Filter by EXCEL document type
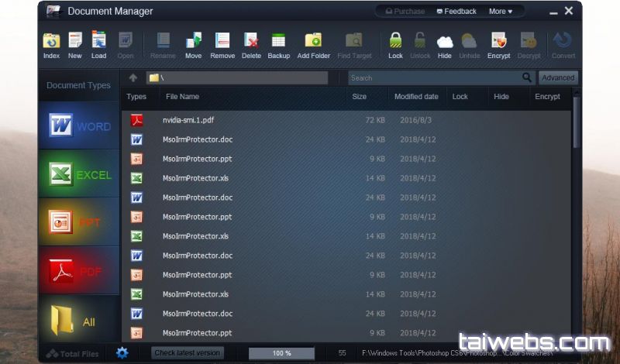This screenshot has width=620, height=364. (x=79, y=175)
